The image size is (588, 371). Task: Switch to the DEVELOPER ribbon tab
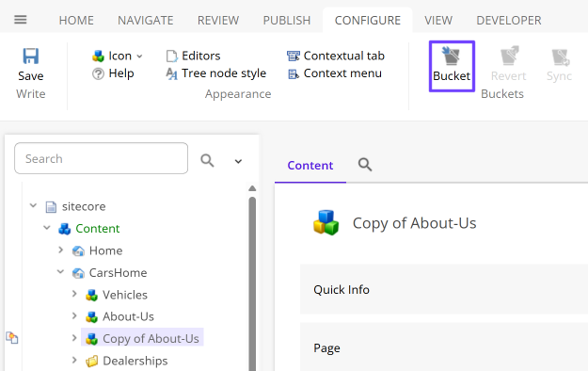[509, 21]
